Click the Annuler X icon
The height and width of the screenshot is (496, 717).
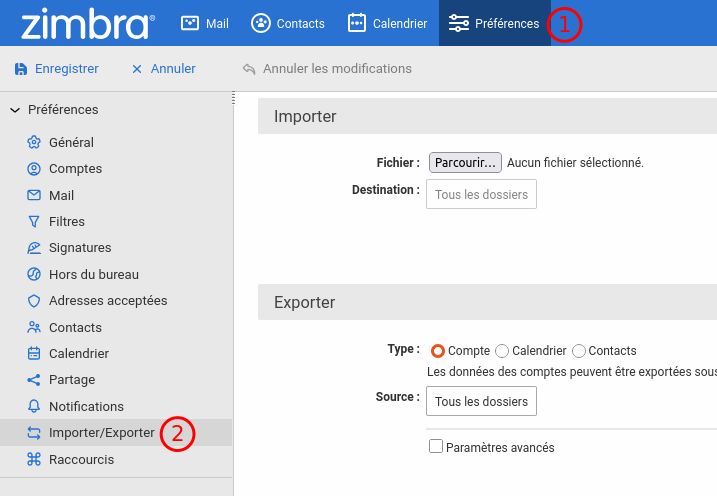click(137, 69)
